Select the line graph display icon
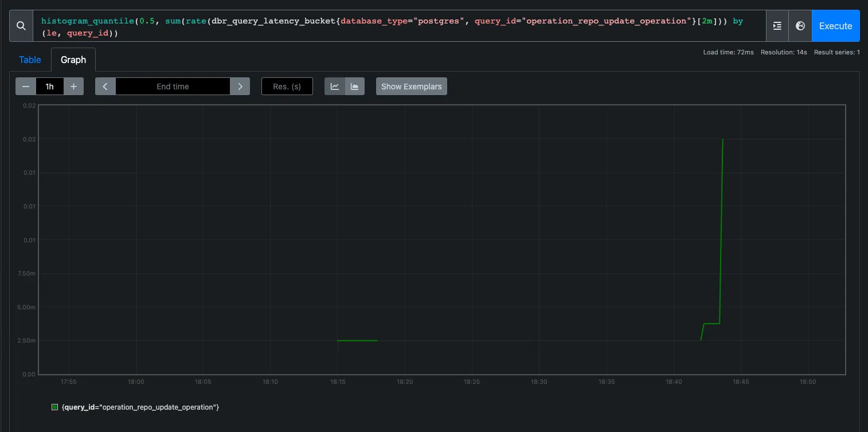The height and width of the screenshot is (432, 868). pyautogui.click(x=335, y=86)
